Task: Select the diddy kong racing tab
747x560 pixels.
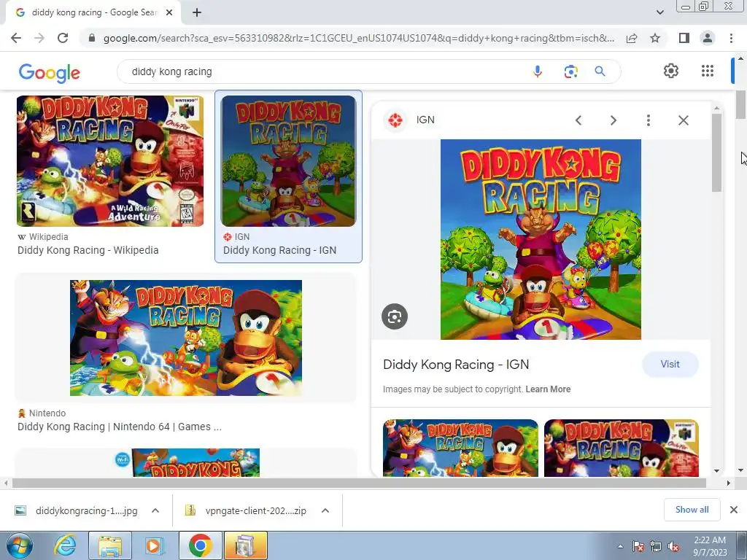Action: (94, 13)
